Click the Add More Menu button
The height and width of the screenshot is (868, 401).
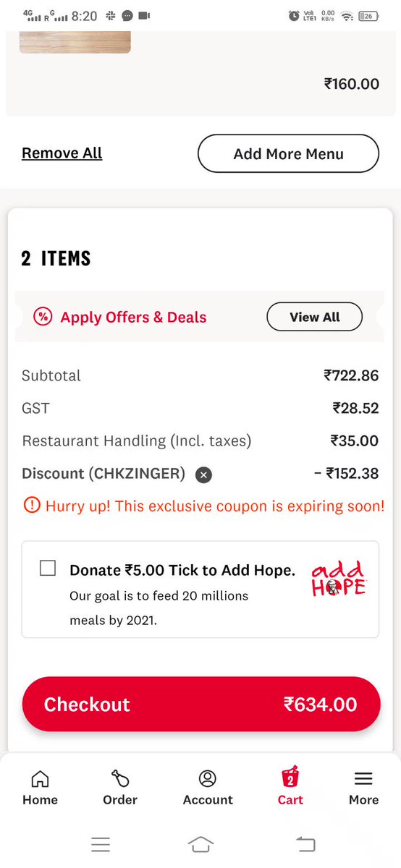[288, 153]
